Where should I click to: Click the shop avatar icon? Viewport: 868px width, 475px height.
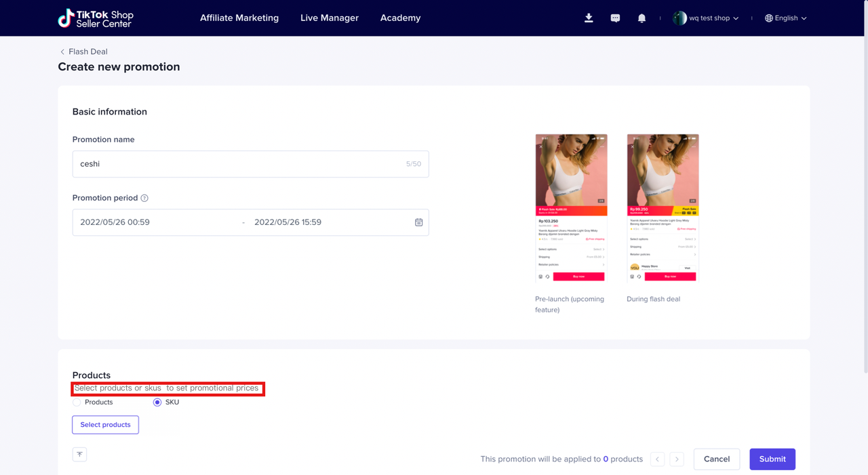679,18
